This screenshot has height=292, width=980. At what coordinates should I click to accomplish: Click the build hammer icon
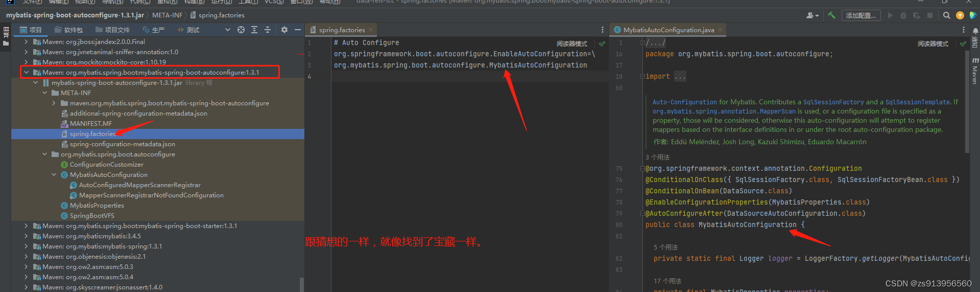[x=831, y=15]
